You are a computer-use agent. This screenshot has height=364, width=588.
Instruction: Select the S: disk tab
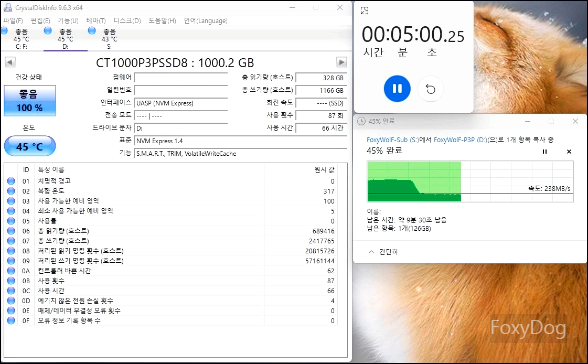(x=109, y=39)
